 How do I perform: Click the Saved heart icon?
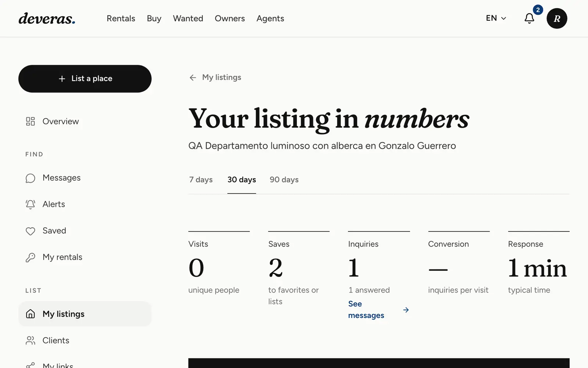(x=31, y=231)
